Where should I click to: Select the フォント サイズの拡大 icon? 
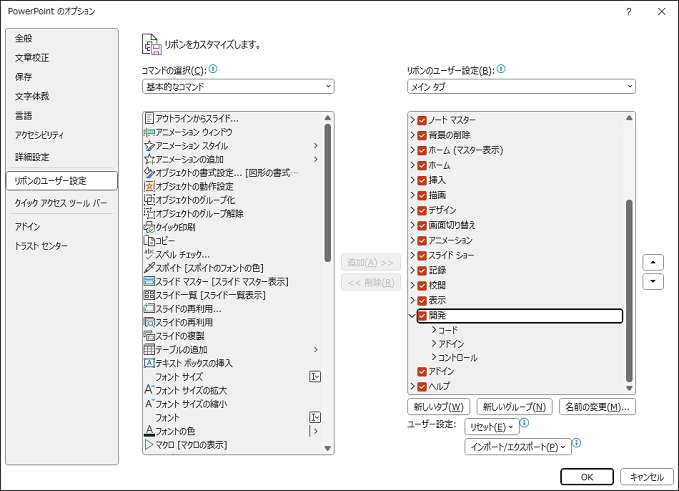[x=149, y=390]
